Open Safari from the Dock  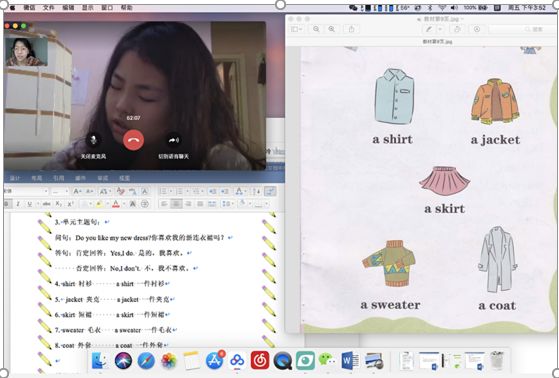(146, 361)
